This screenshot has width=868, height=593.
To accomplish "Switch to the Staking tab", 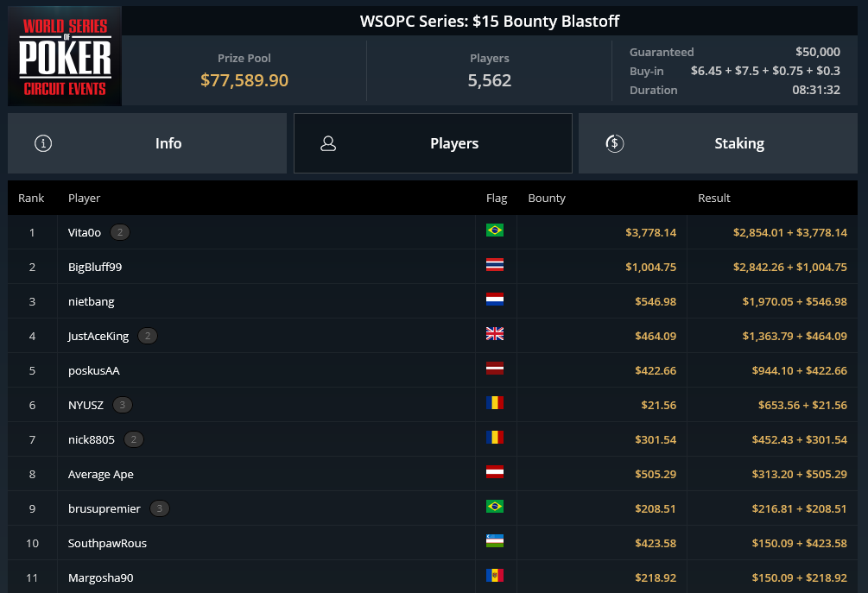I will [x=718, y=143].
